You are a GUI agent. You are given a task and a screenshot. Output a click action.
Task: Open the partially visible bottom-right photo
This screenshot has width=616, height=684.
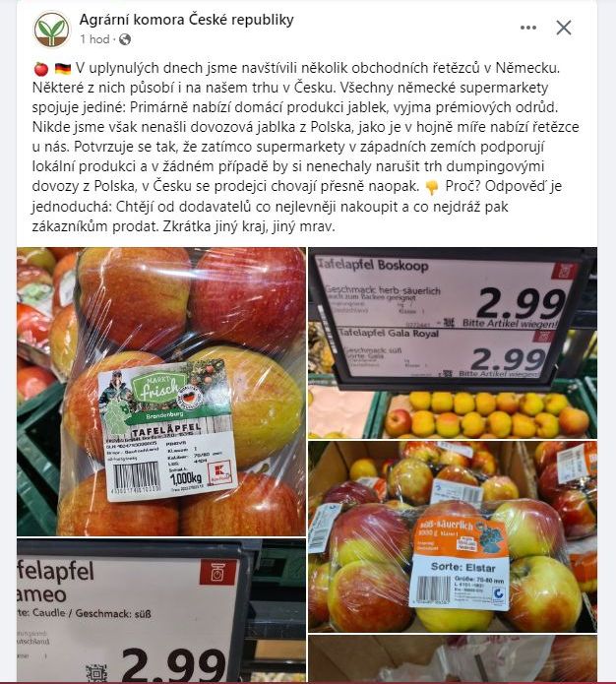coord(453,659)
